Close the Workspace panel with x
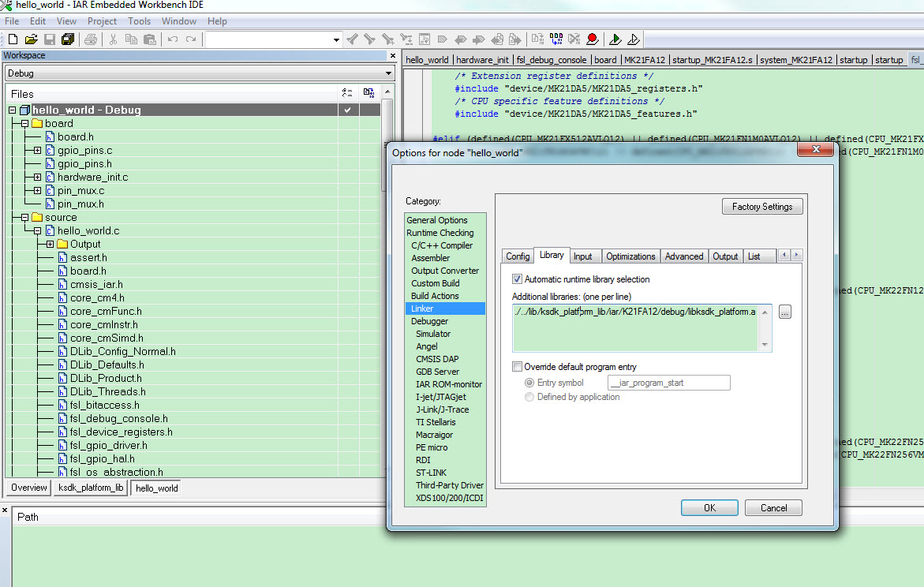The height and width of the screenshot is (587, 924). 392,55
